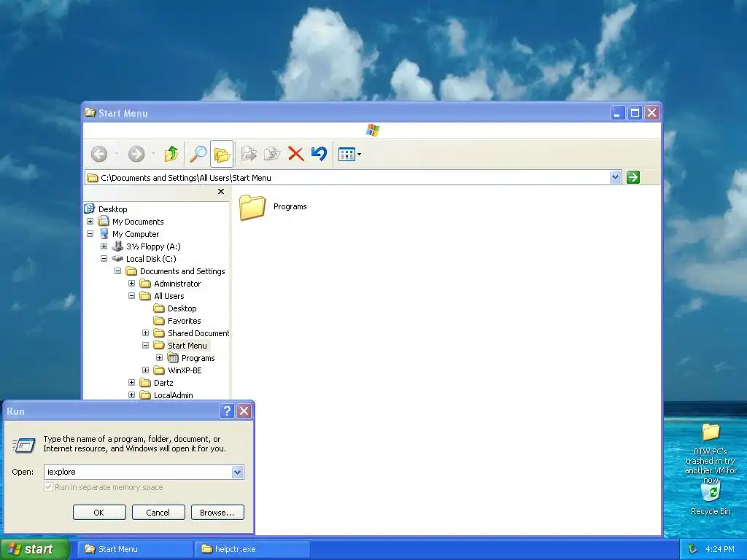Screen dimensions: 747x560
Task: Expand the WinXP-BE folder node
Action: click(x=145, y=370)
